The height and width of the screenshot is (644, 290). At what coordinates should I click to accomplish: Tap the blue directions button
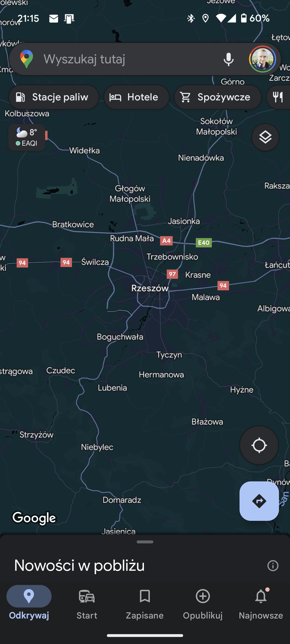click(259, 501)
